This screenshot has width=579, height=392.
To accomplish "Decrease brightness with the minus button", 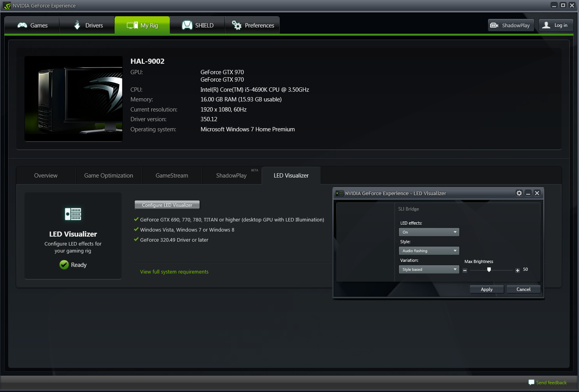I will click(x=465, y=270).
